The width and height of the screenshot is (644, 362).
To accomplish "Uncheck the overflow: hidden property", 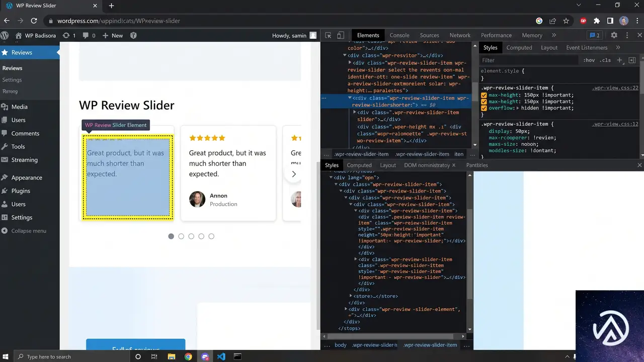I will 484,108.
